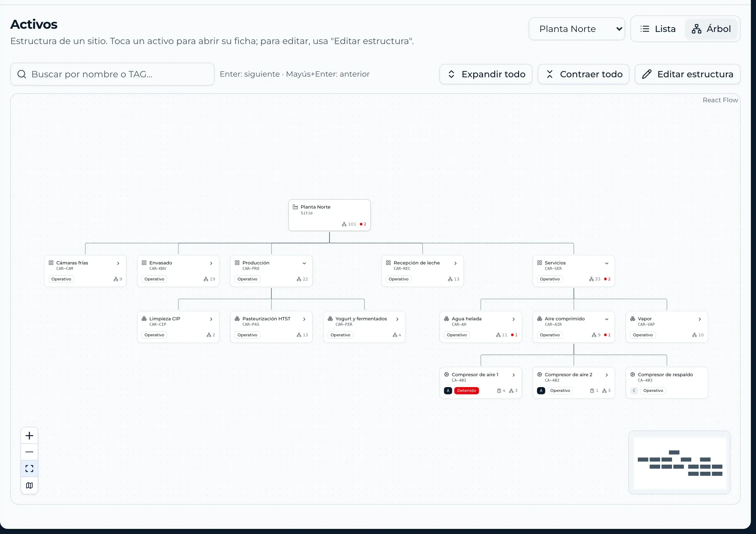The height and width of the screenshot is (534, 756).
Task: Expand the Recepción de leche chevron
Action: [455, 263]
